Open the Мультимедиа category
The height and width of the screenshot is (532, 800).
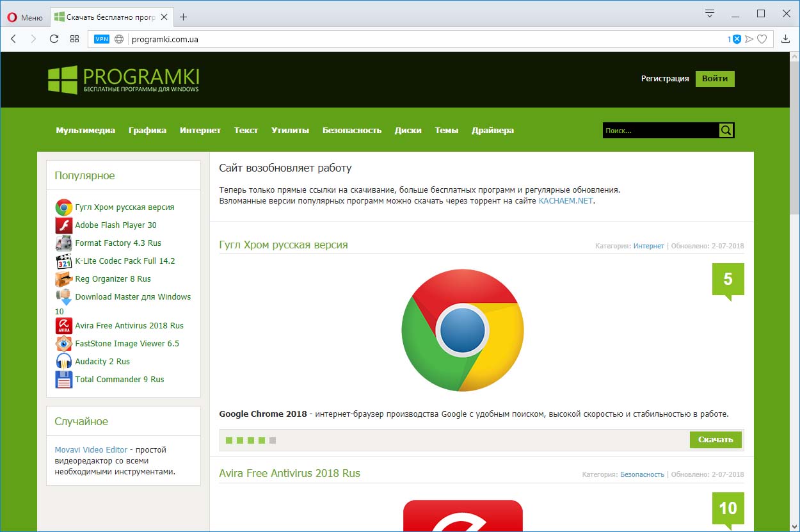click(86, 130)
